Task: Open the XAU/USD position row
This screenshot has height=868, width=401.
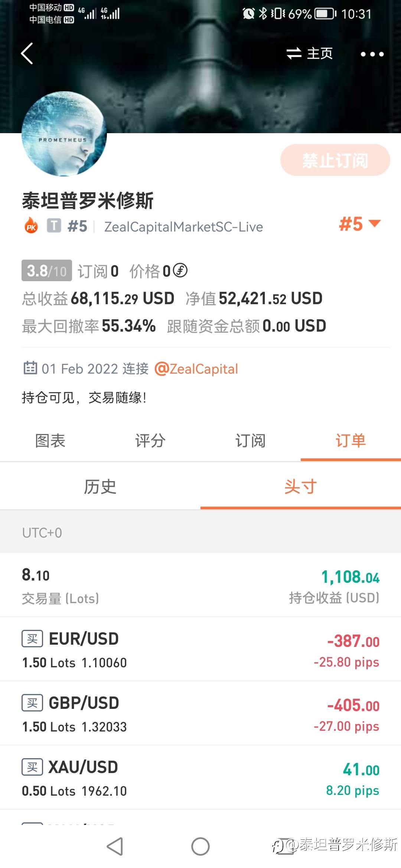Action: tap(200, 777)
